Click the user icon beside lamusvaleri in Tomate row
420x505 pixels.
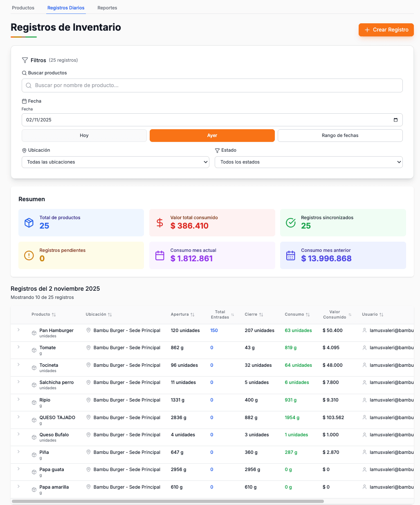(x=364, y=348)
